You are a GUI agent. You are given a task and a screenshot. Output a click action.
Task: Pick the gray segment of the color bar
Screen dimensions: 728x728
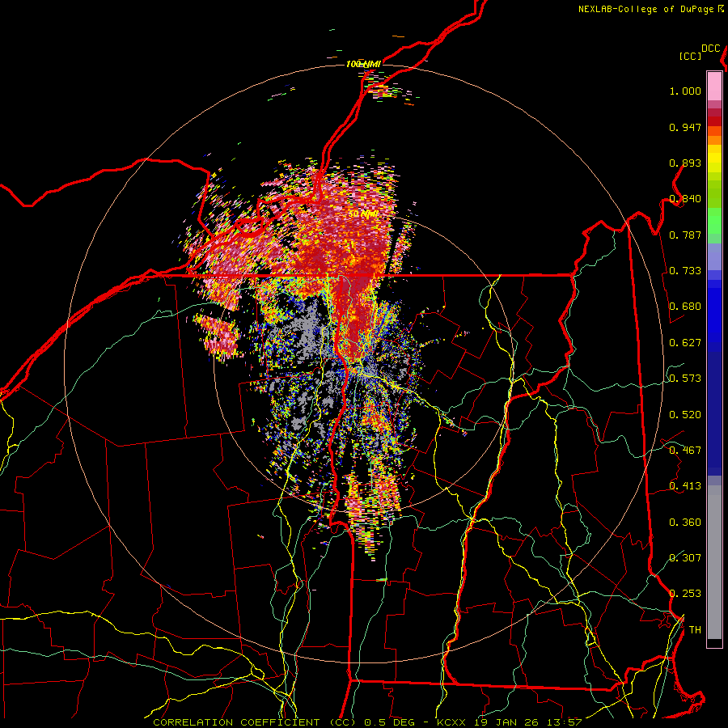click(714, 562)
